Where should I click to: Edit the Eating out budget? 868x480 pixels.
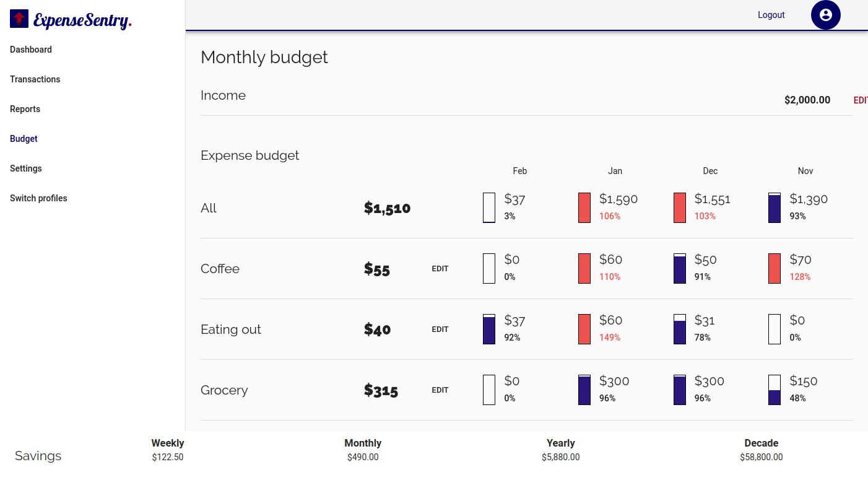tap(440, 329)
